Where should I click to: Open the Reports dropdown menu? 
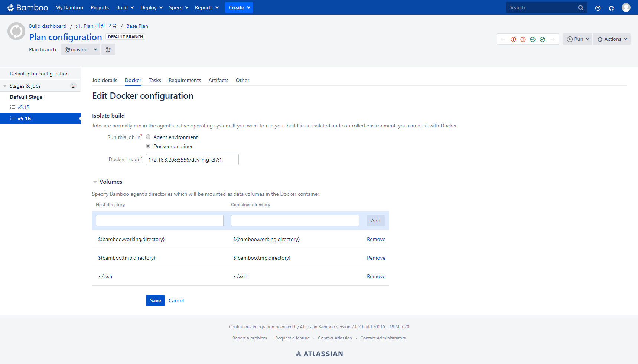(x=207, y=7)
